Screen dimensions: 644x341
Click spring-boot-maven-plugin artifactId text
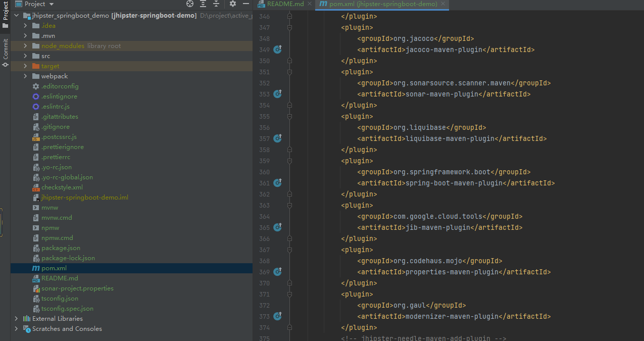455,183
